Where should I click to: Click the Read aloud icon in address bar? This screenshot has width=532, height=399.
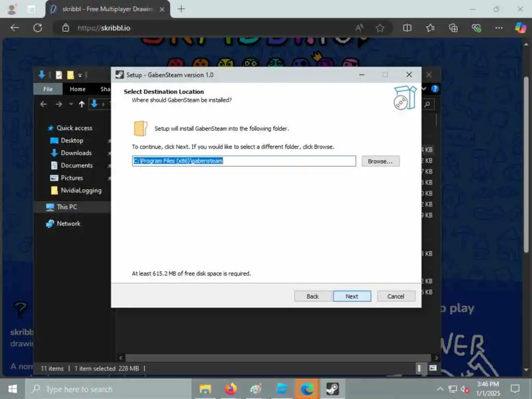[360, 28]
